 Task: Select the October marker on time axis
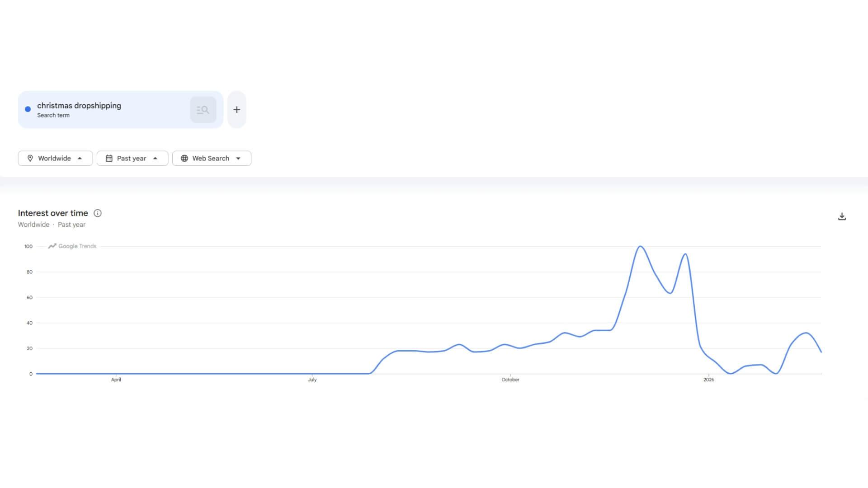[510, 380]
